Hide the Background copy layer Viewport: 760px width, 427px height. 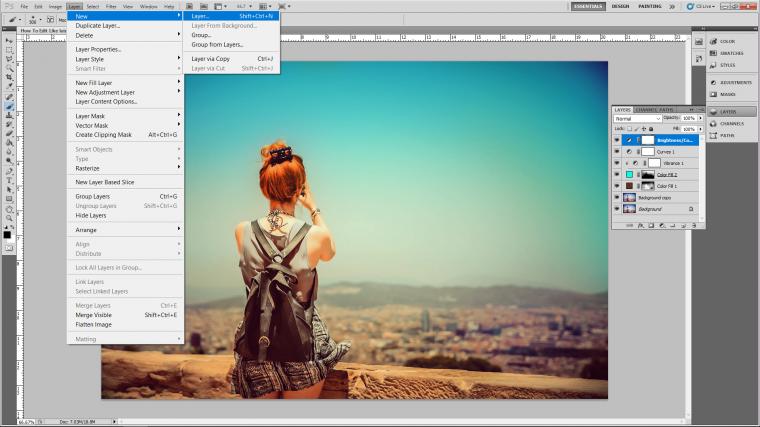pyautogui.click(x=617, y=198)
